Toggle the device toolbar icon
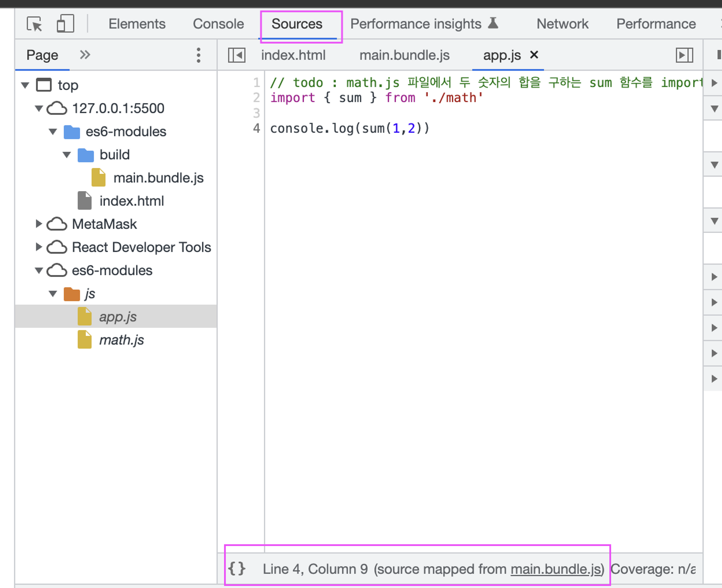This screenshot has height=588, width=722. (65, 24)
